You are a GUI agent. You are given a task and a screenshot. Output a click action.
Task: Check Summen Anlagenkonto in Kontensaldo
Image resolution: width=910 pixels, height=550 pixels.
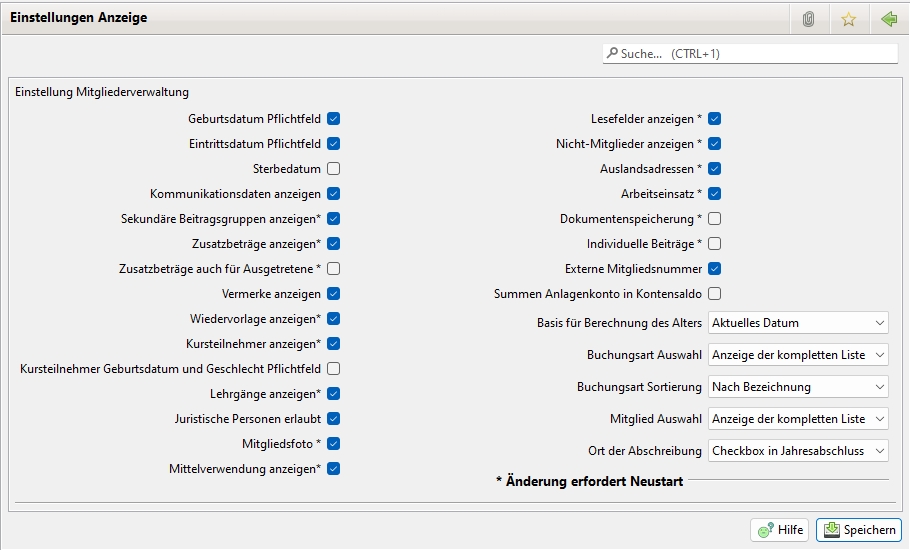pos(714,294)
